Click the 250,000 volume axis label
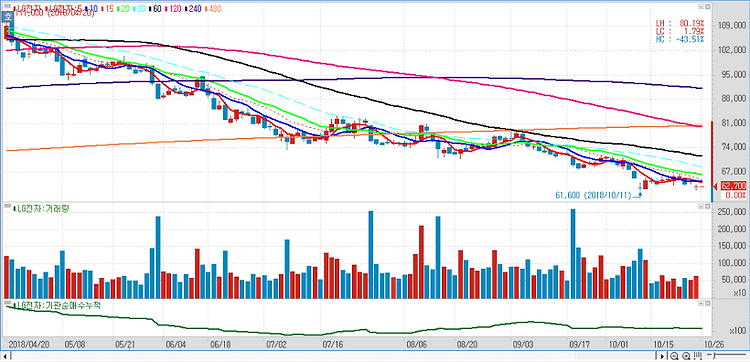The image size is (750, 362). (732, 211)
